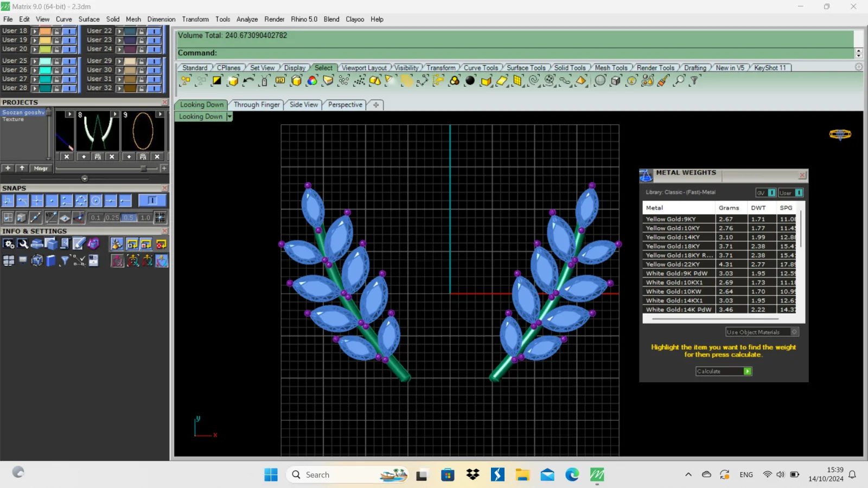868x488 pixels.
Task: Toggle the lock icon for layer User 18
Action: click(x=56, y=31)
